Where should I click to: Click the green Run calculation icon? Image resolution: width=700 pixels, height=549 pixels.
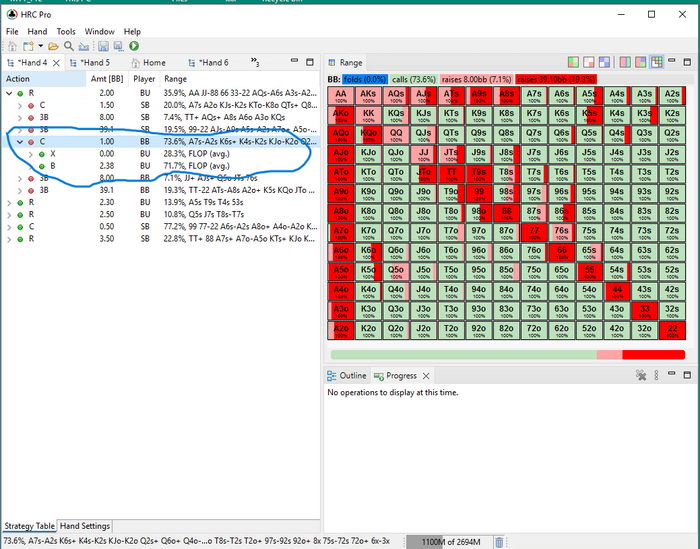pos(134,46)
